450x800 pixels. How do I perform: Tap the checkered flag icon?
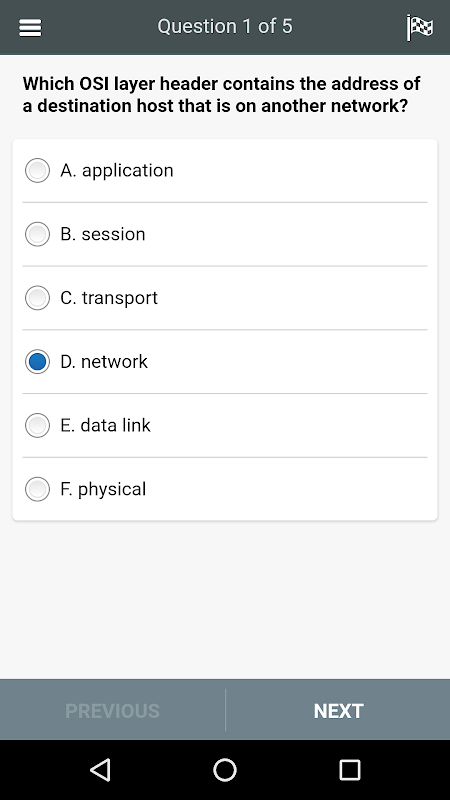click(420, 28)
